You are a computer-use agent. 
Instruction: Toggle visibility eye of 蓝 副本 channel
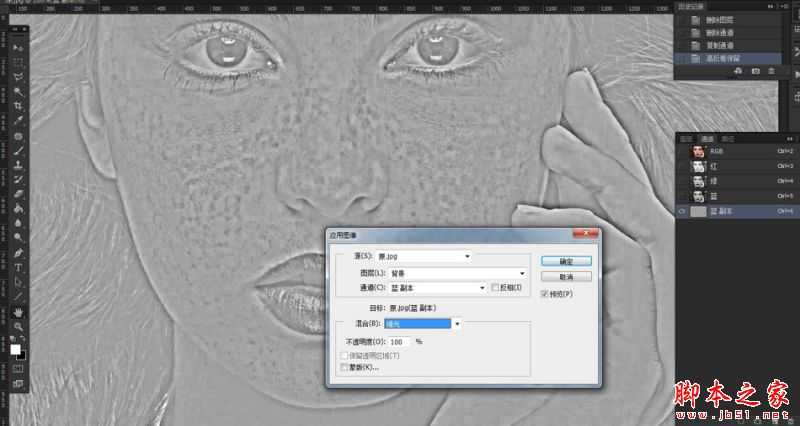pyautogui.click(x=683, y=211)
